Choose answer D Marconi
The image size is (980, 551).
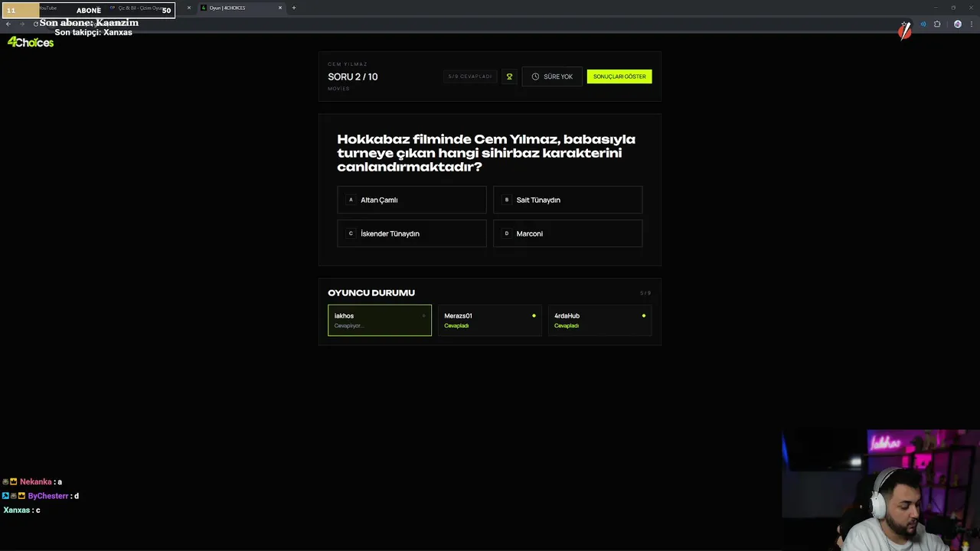[567, 233]
